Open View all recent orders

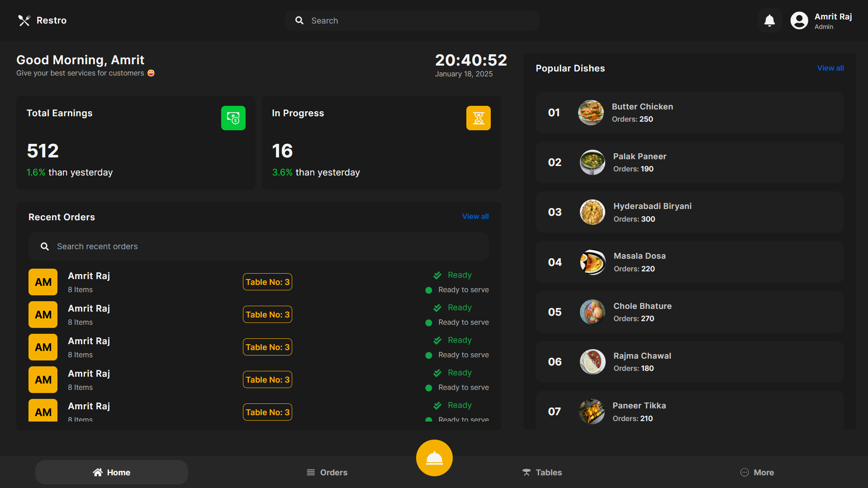tap(475, 216)
